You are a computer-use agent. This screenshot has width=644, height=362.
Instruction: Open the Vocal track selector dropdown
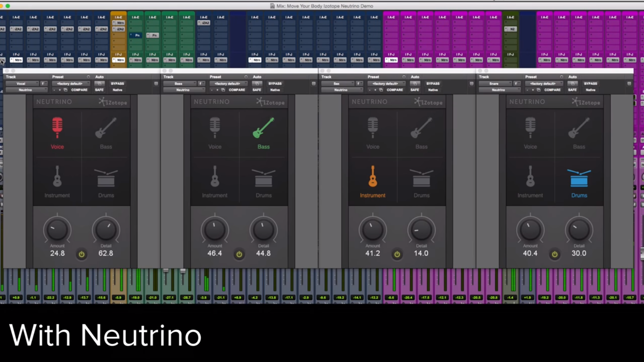(22, 84)
